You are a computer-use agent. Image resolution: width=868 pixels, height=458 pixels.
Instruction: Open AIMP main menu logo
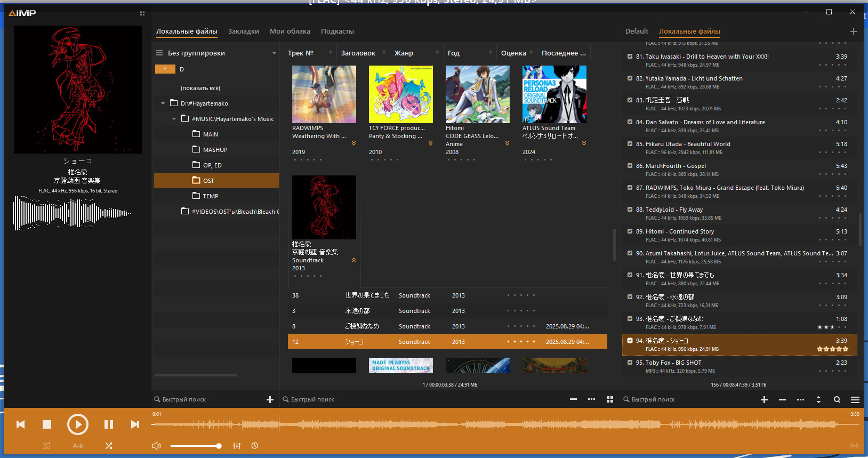pos(22,13)
